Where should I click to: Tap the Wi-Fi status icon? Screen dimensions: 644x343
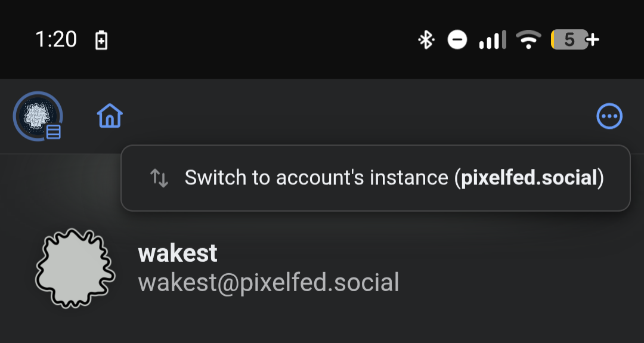[x=528, y=40]
